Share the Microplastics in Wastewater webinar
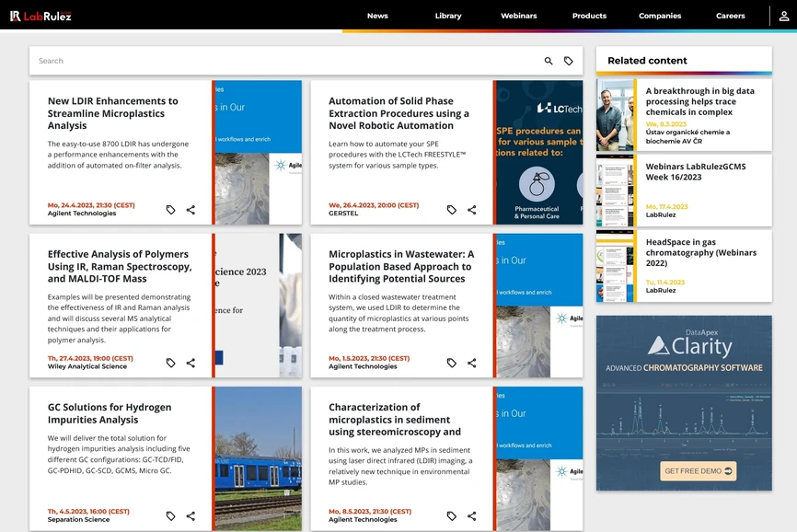The width and height of the screenshot is (797, 532). click(472, 363)
